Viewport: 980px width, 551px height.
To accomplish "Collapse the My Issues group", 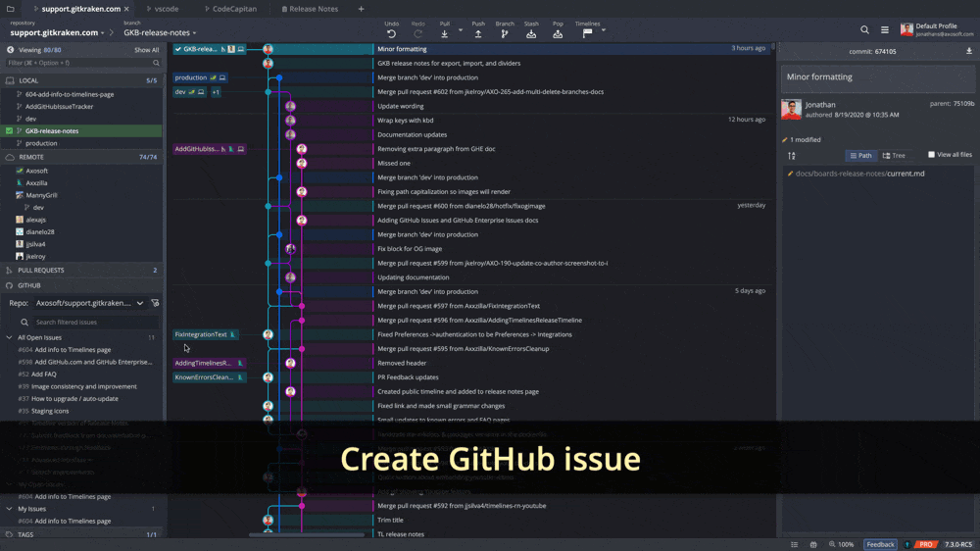I will (10, 509).
